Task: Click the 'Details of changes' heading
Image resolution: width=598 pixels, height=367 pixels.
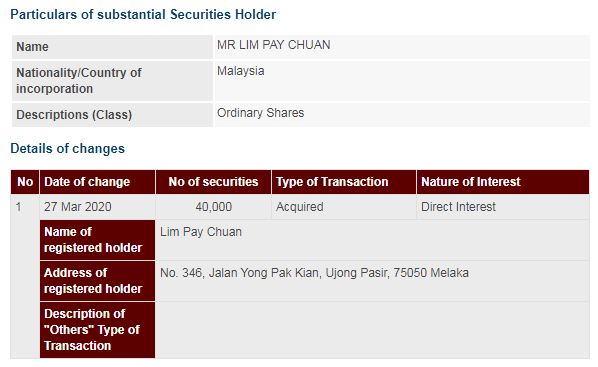Action: pos(68,148)
